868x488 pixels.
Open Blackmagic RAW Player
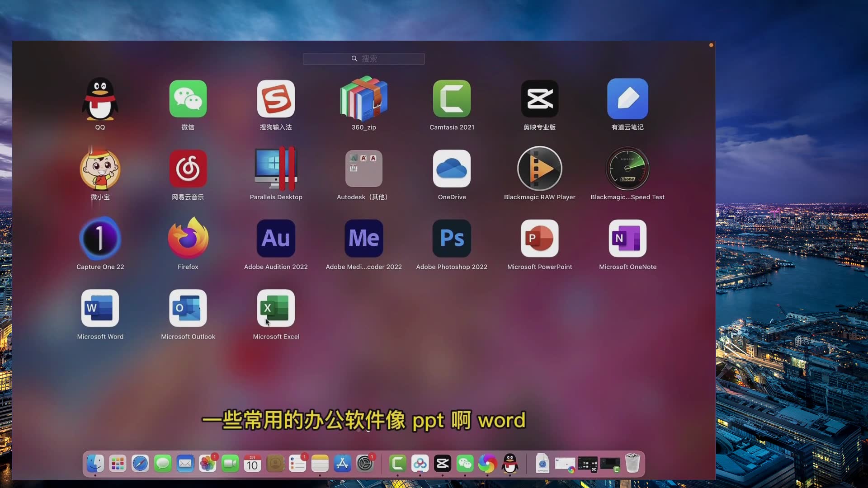pos(539,169)
